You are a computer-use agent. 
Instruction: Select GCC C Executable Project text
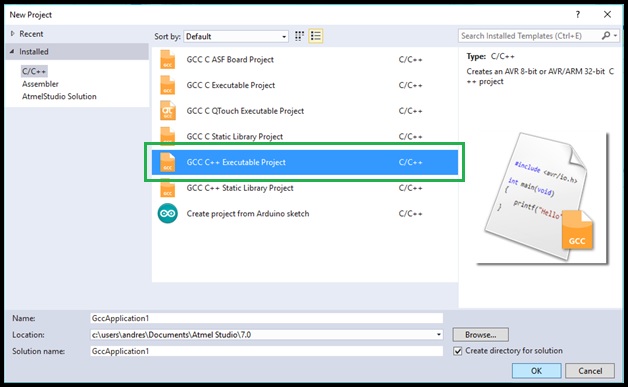coord(231,85)
